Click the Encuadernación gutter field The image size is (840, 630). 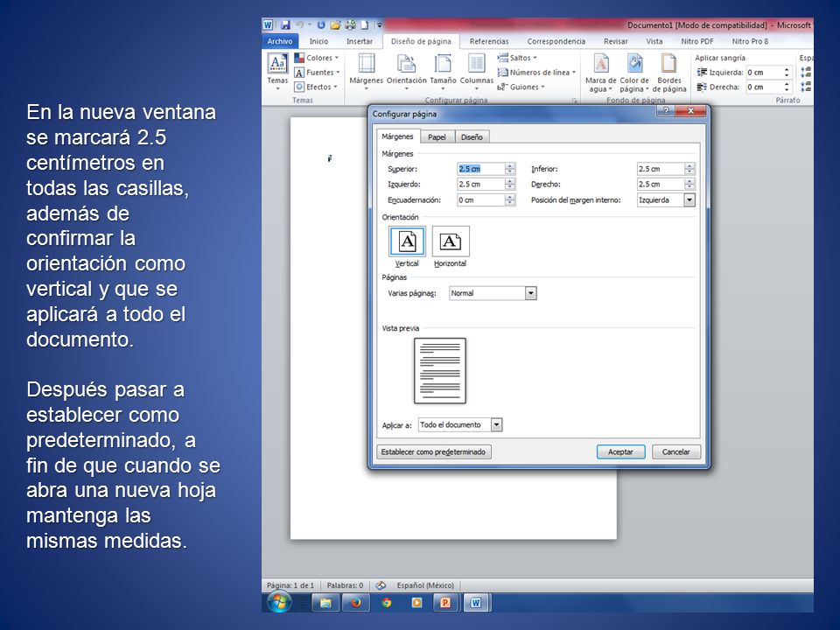tap(480, 199)
